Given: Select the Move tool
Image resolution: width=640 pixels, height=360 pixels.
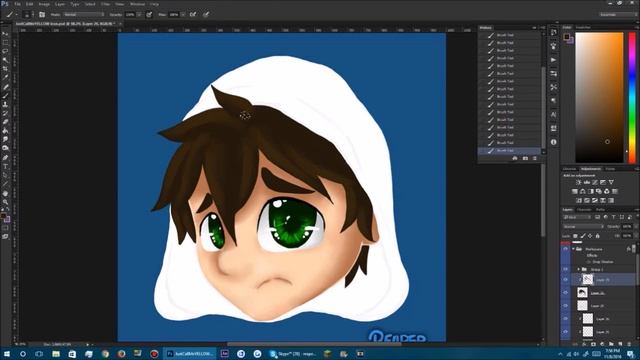Looking at the screenshot, I should (x=5, y=34).
